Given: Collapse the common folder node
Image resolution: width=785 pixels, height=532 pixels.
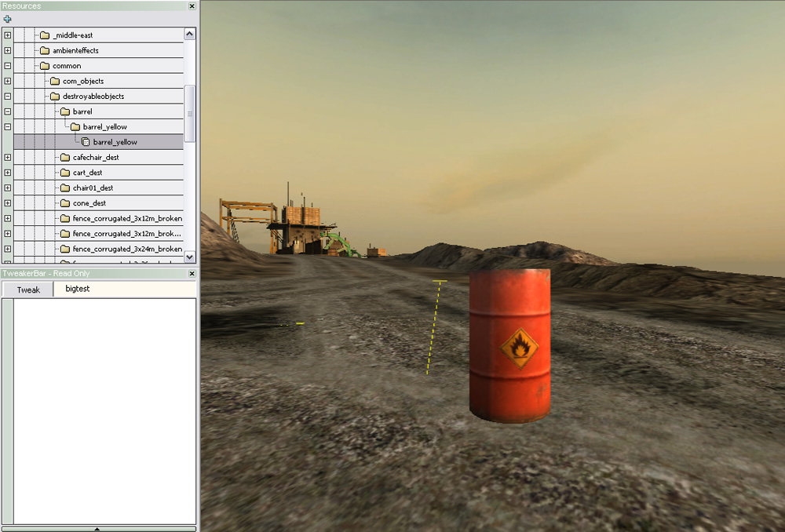Looking at the screenshot, I should (x=8, y=66).
